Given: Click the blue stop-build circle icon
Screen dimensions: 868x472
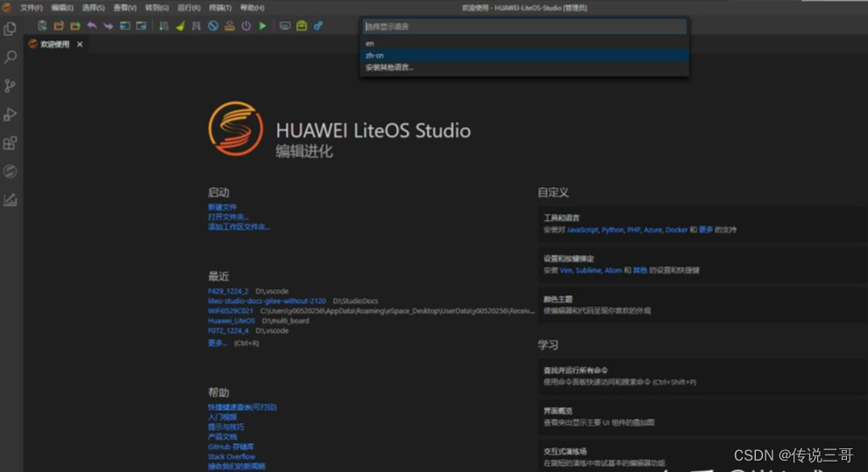Looking at the screenshot, I should click(x=213, y=25).
